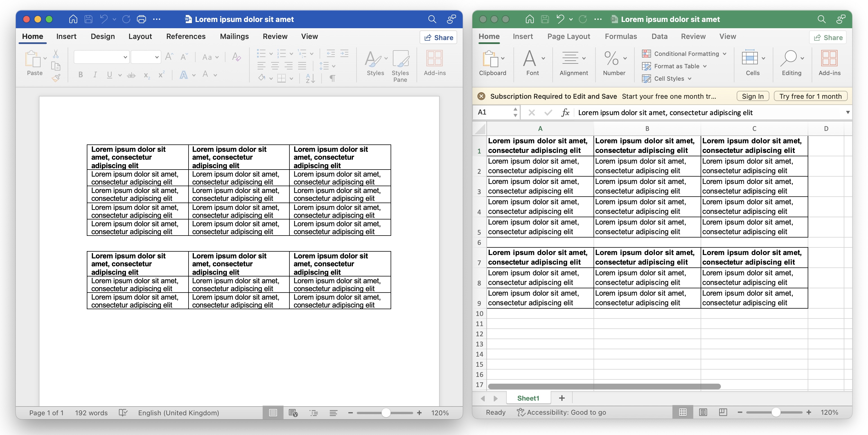Viewport: 868px width, 435px height.
Task: Click Try free for 1 month
Action: tap(811, 96)
